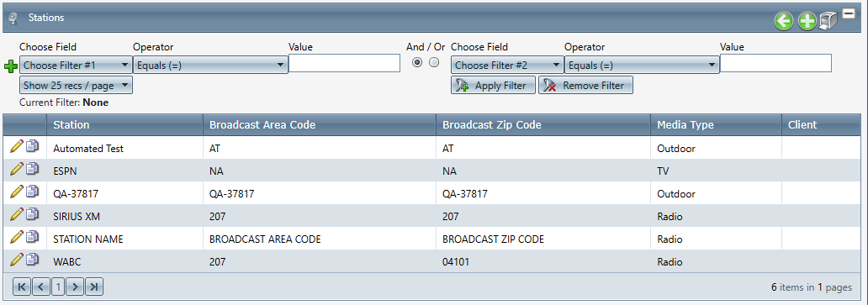The height and width of the screenshot is (305, 868).
Task: Edit the SIRIUS XM station pencil icon
Action: (17, 214)
